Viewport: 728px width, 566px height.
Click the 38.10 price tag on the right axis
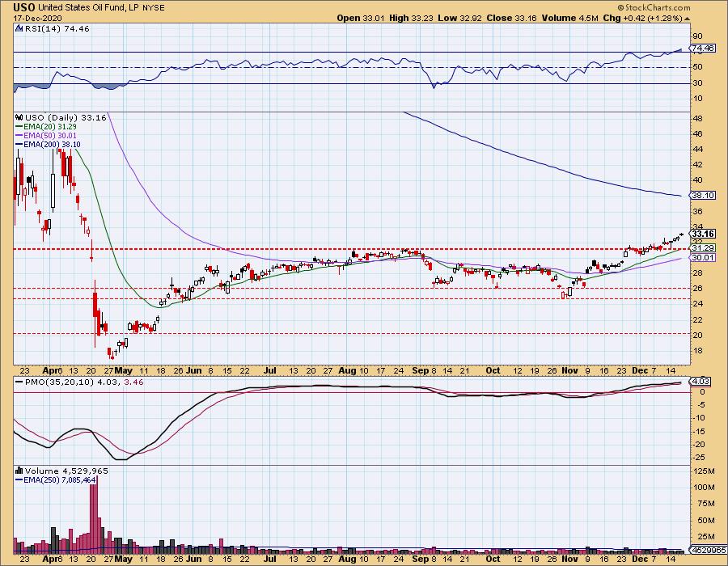(x=703, y=196)
